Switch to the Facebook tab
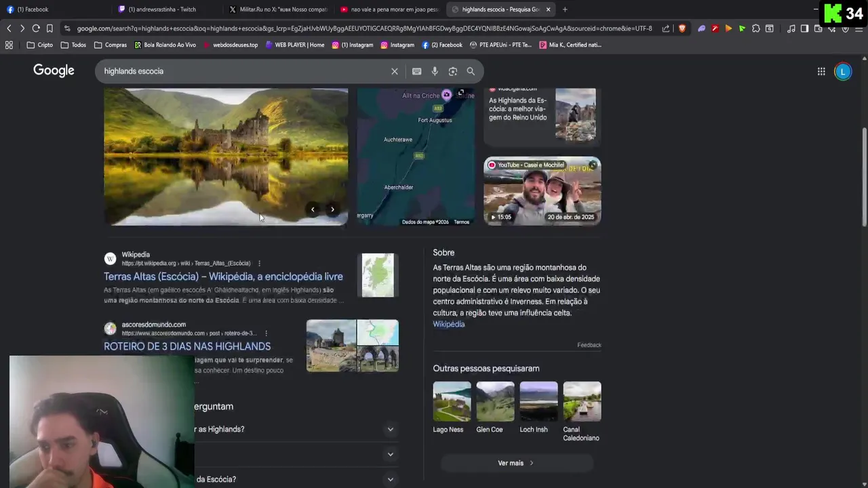 point(54,9)
